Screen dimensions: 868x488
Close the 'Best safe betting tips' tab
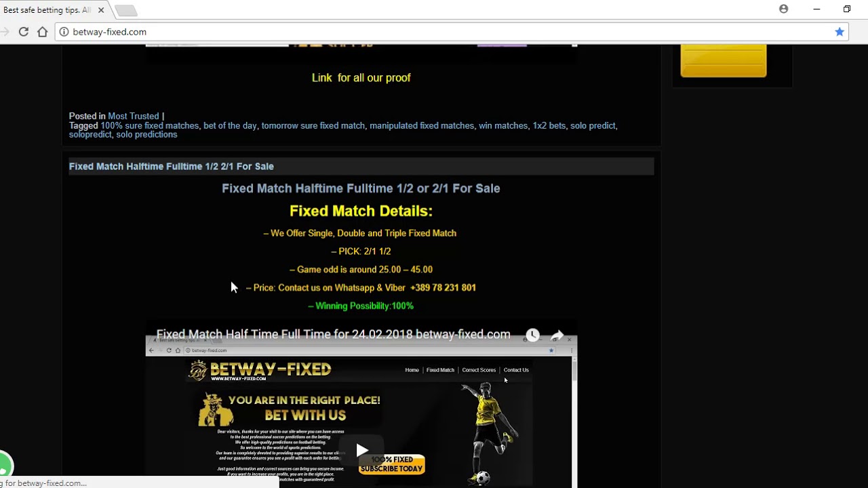pos(100,10)
